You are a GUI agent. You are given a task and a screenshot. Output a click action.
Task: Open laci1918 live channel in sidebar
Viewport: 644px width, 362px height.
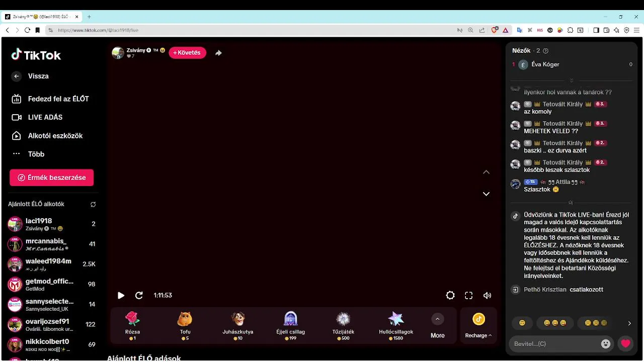click(51, 224)
